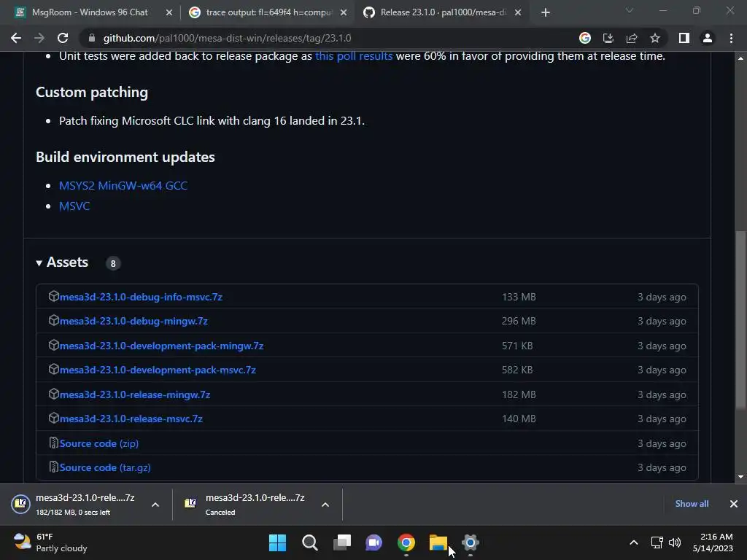Click the '133 MB' size text
This screenshot has height=560, width=747.
[519, 297]
